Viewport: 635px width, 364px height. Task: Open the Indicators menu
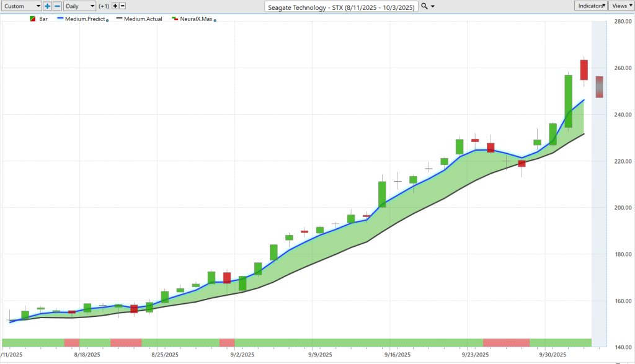(590, 6)
